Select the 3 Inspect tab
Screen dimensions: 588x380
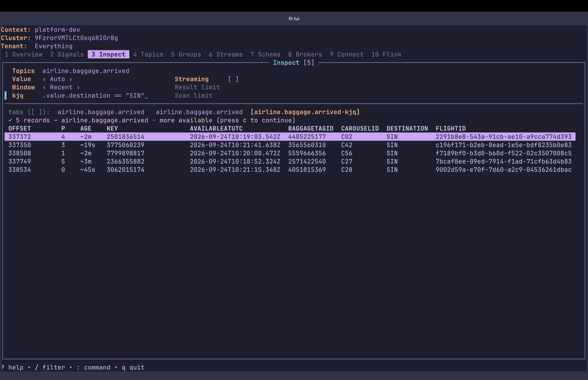(108, 54)
